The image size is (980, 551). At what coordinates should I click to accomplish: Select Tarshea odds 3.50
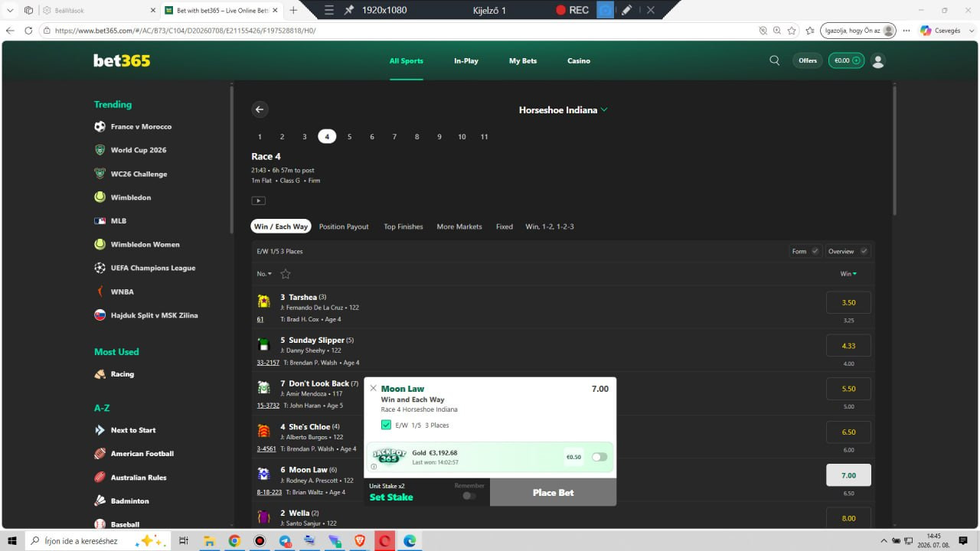[848, 302]
